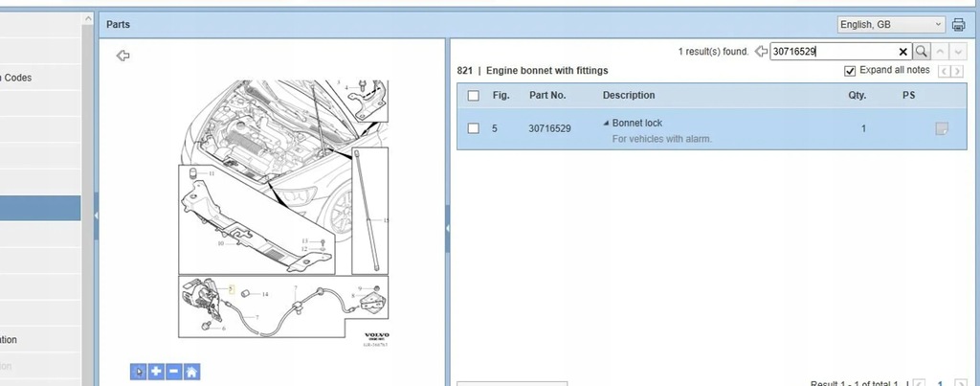Image resolution: width=980 pixels, height=386 pixels.
Task: Click previous note arrow beside Expand all notes
Action: tap(945, 71)
